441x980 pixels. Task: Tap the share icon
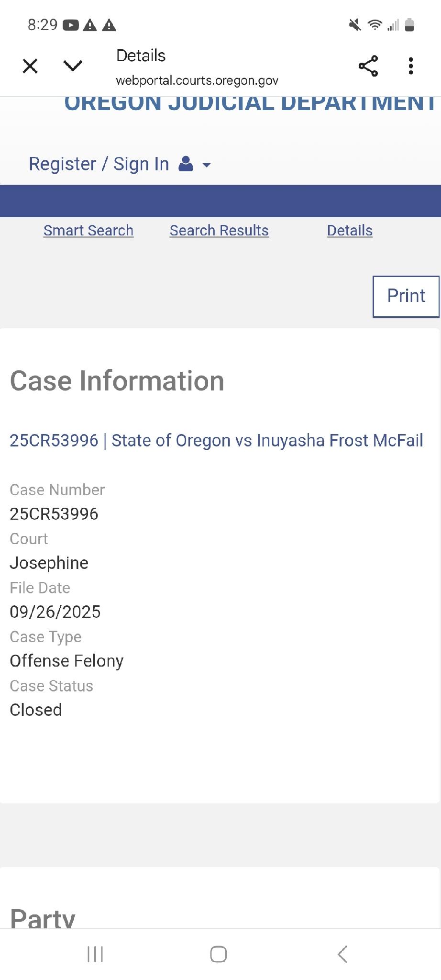[x=368, y=66]
